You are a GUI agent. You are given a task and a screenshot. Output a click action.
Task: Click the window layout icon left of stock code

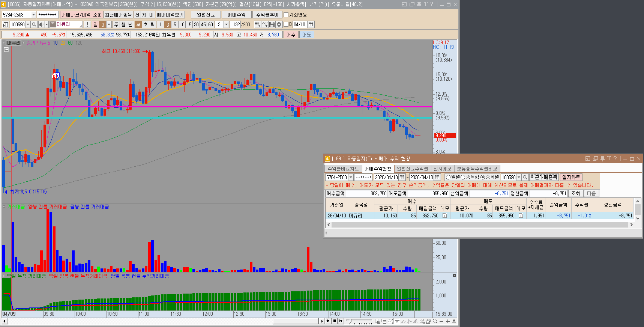(5, 24)
